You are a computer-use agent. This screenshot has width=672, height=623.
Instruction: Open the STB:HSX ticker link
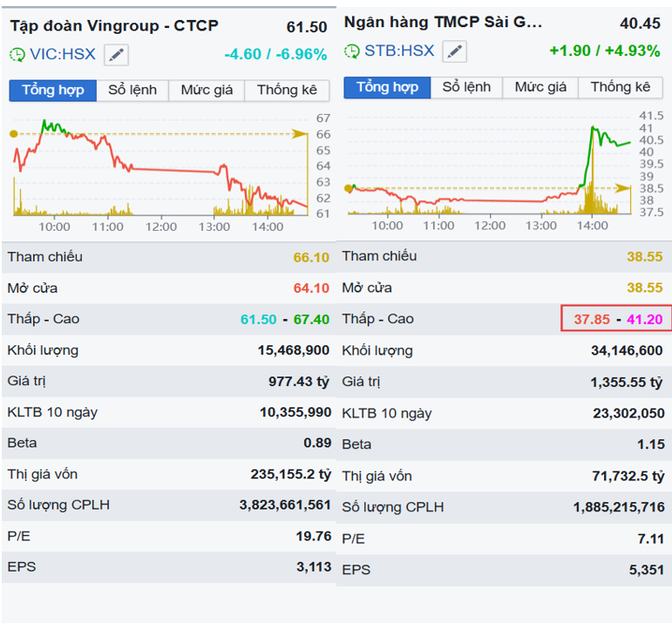[399, 51]
